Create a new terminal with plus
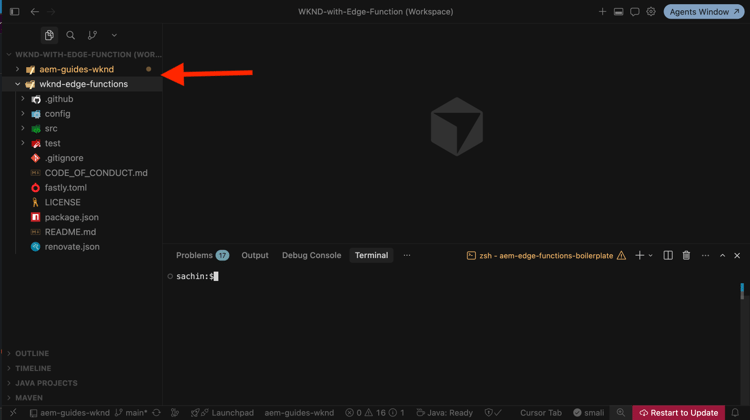The height and width of the screenshot is (420, 750). click(639, 255)
